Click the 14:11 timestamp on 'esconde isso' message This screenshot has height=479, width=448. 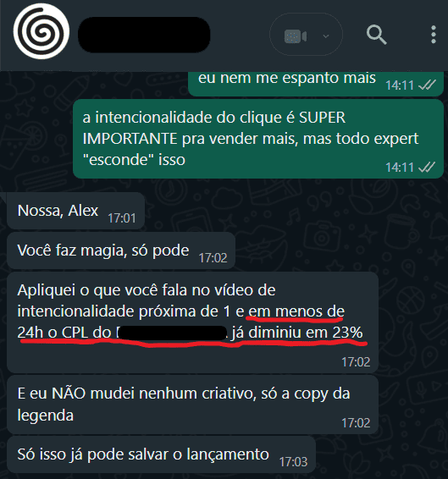[400, 167]
